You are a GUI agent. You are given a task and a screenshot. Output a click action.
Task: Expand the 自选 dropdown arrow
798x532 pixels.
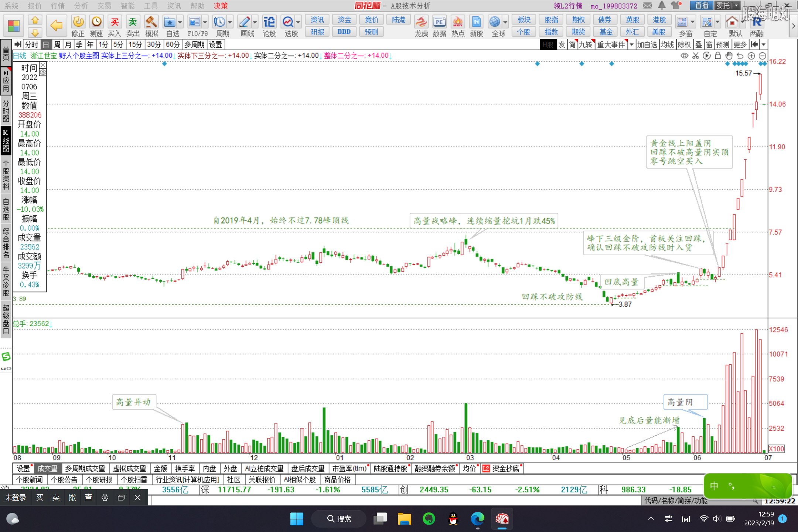(x=180, y=22)
